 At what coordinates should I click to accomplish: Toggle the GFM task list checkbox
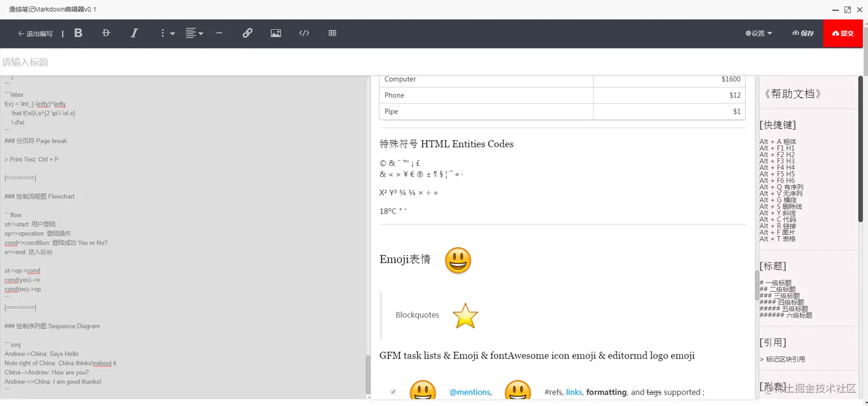[393, 392]
